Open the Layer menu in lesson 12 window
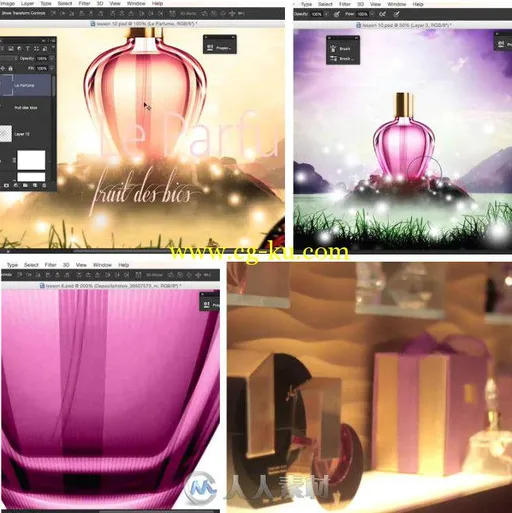This screenshot has width=512, height=513. (x=27, y=3)
